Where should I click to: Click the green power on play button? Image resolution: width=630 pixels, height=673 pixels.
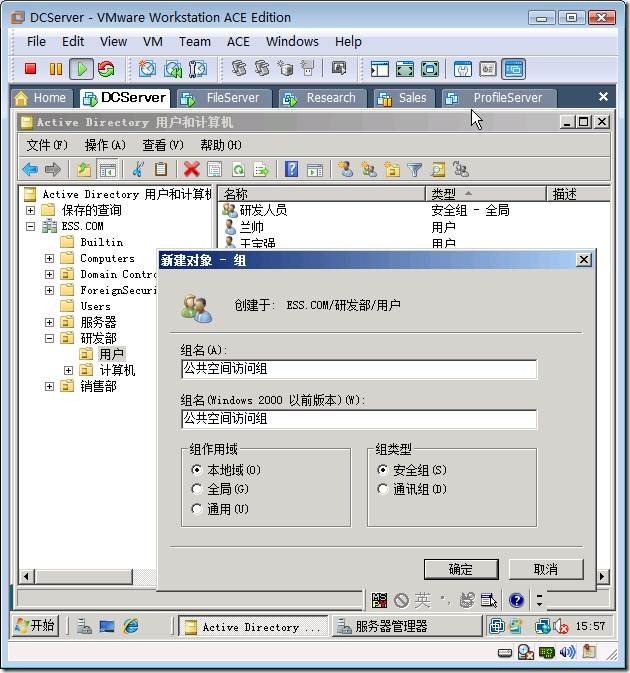pos(82,69)
